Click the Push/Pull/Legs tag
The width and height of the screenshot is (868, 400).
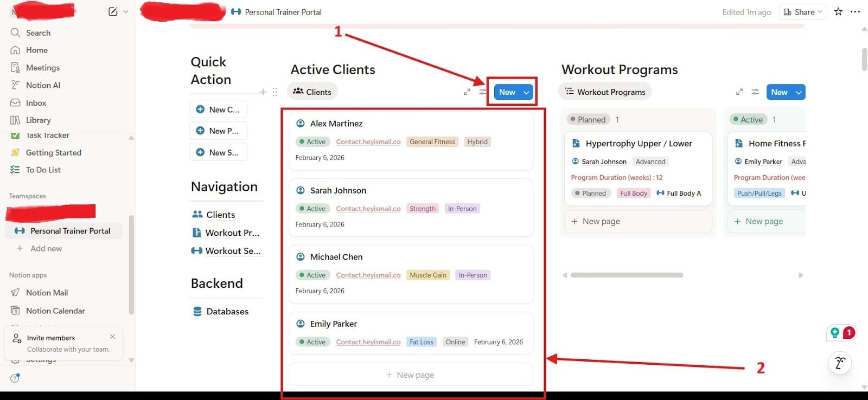(759, 193)
